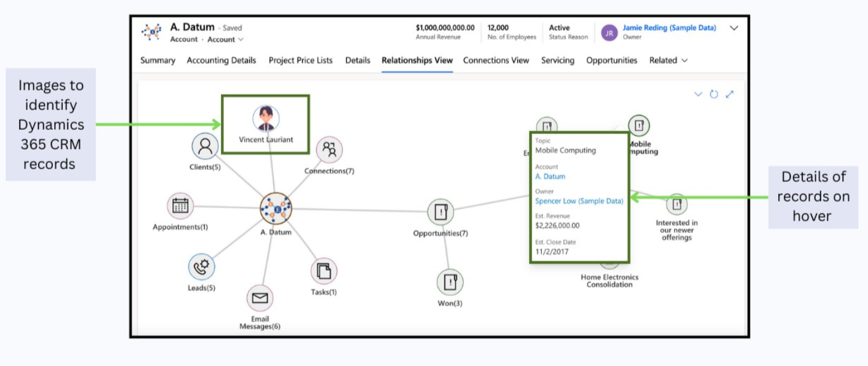868x366 pixels.
Task: Select the Relationships View tab
Action: [x=417, y=60]
